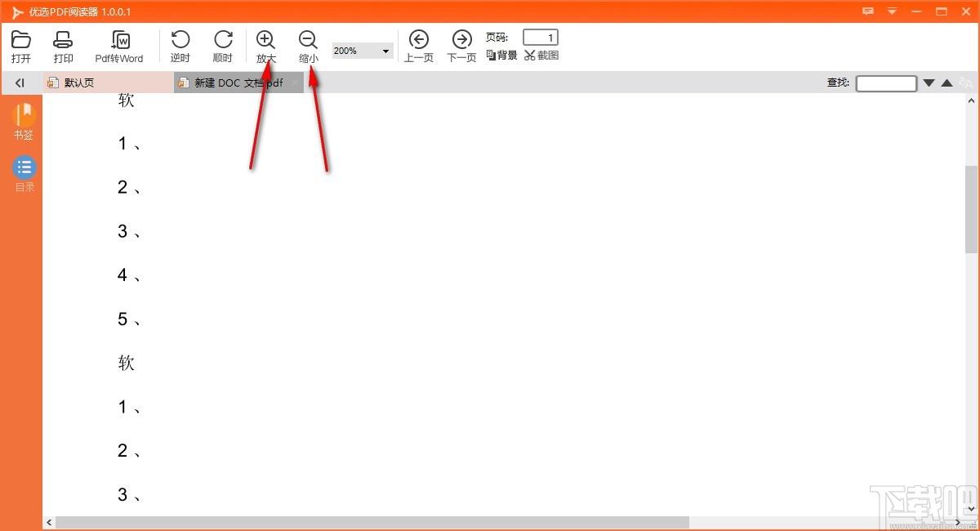Take a screenshot with 截图
This screenshot has height=531, width=980.
click(541, 56)
